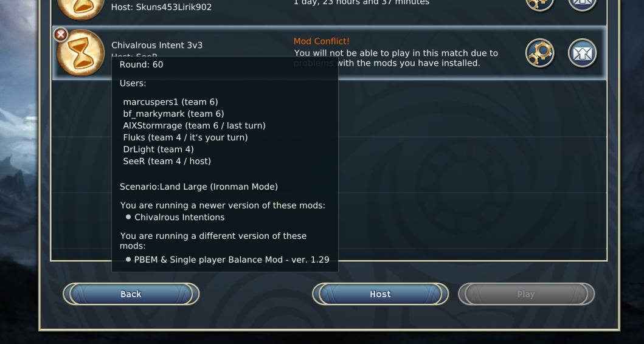Click the envelope icon in the Skuns453Lirik902 row

(583, 4)
